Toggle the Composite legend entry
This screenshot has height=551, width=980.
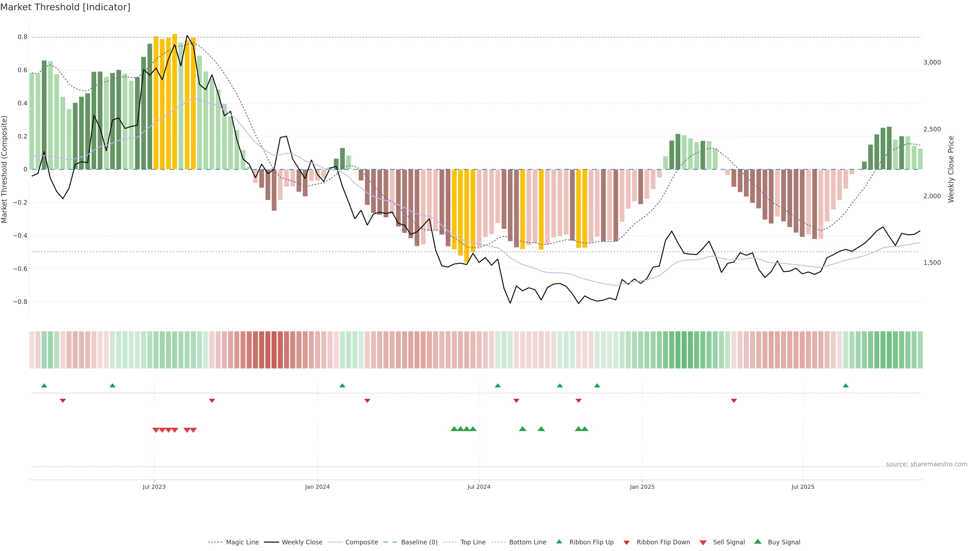point(361,542)
